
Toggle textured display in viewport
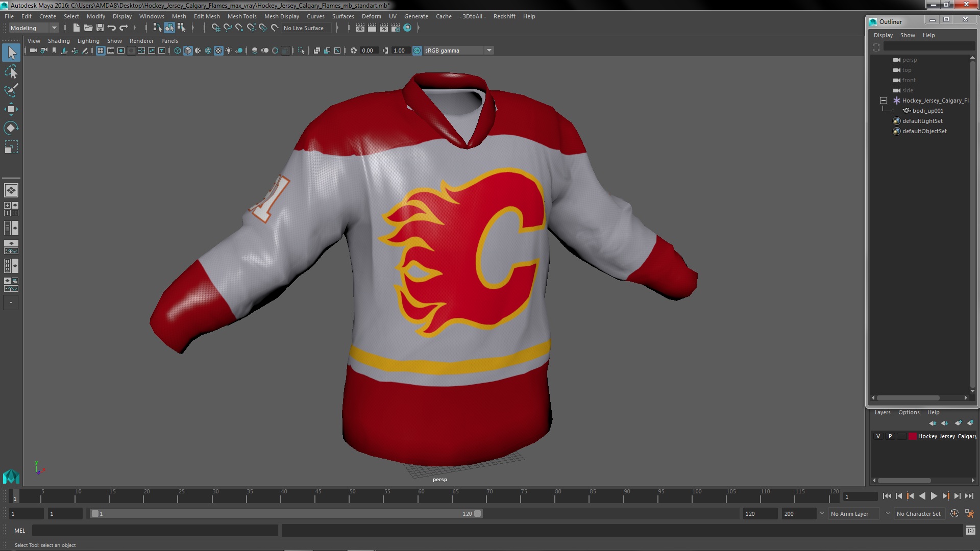pos(218,51)
